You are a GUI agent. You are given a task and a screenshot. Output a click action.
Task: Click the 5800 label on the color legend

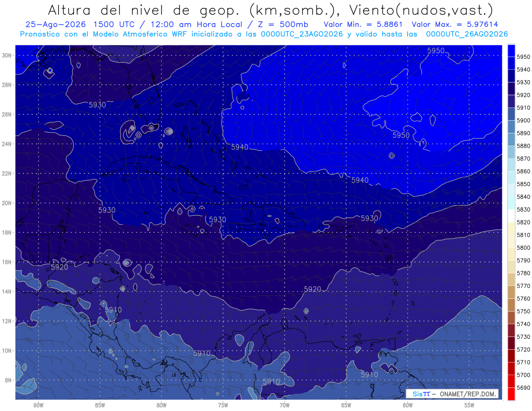(x=524, y=247)
